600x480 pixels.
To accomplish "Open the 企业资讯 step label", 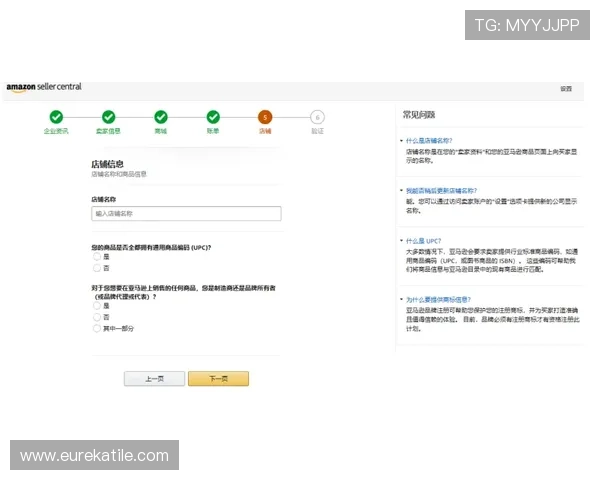I will point(56,131).
